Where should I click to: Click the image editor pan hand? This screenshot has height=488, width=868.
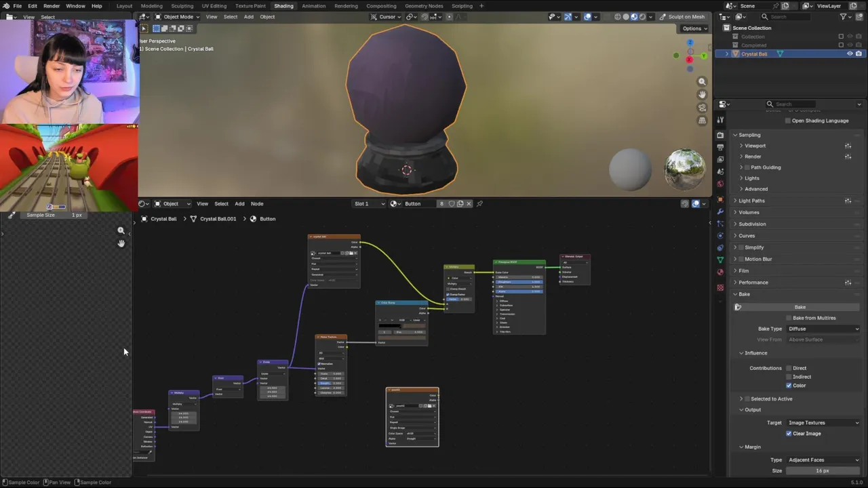tap(121, 243)
